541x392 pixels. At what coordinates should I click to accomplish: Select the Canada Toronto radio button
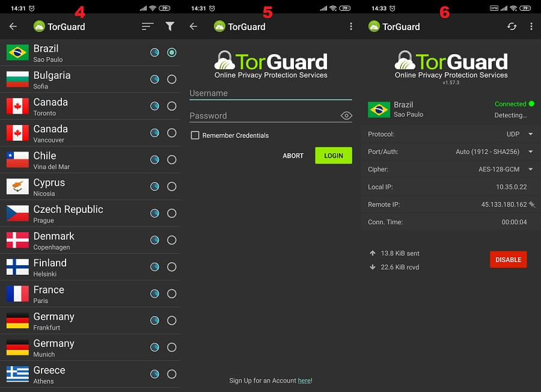171,106
